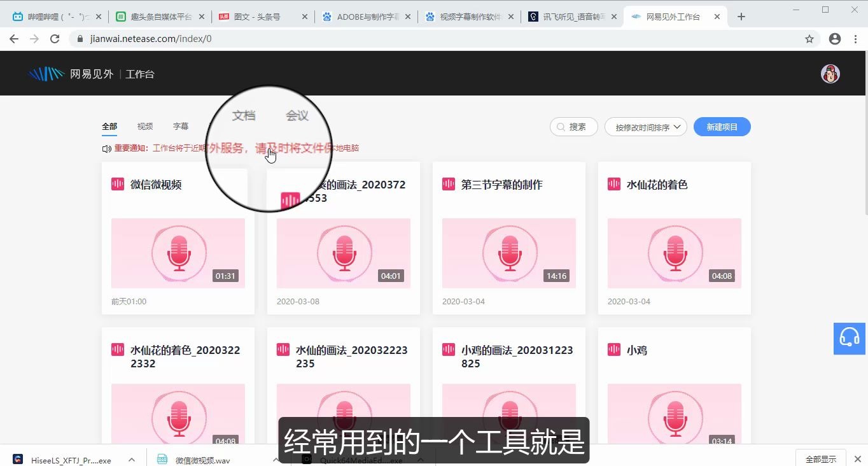Open the 小鸡的画法_202031223825 project

click(x=517, y=357)
